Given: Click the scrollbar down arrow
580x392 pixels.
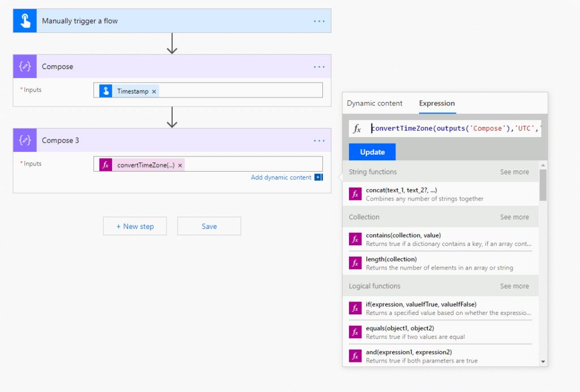Looking at the screenshot, I should pyautogui.click(x=543, y=361).
